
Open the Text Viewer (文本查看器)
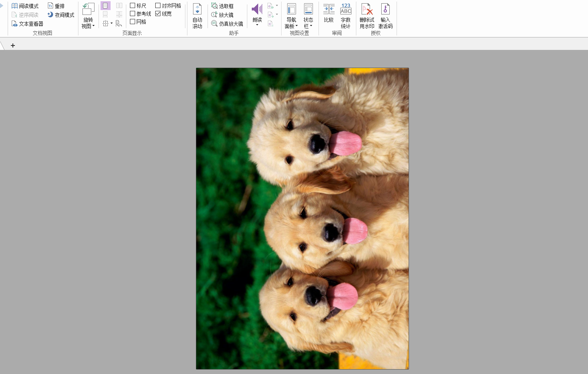[27, 24]
